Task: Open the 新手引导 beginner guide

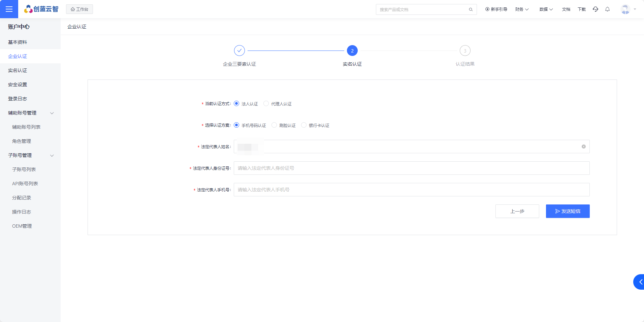Action: click(496, 9)
